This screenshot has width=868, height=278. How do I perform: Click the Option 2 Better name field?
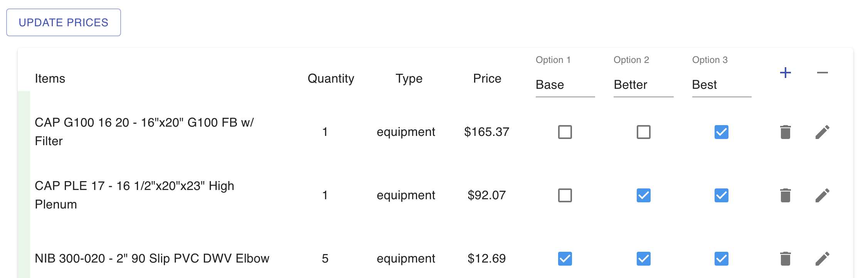point(644,85)
